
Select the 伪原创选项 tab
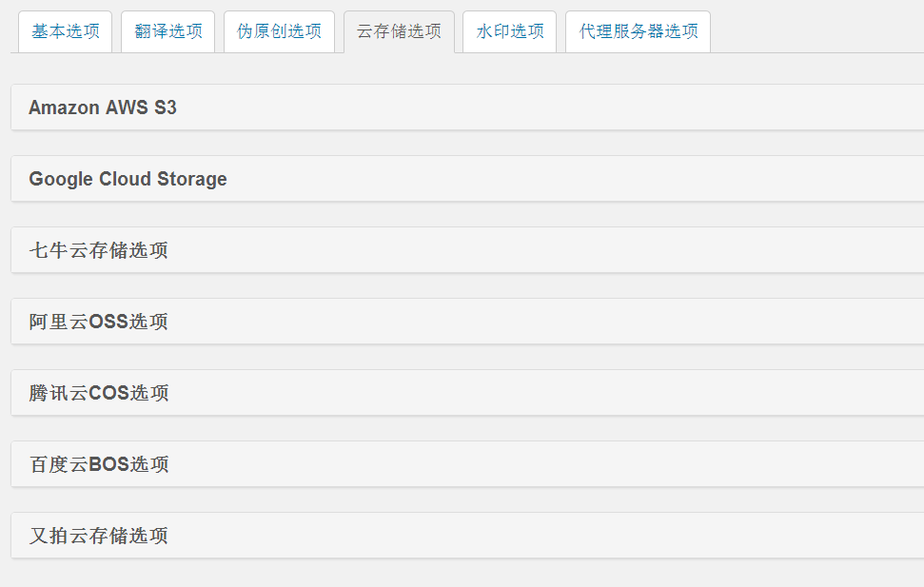[279, 30]
